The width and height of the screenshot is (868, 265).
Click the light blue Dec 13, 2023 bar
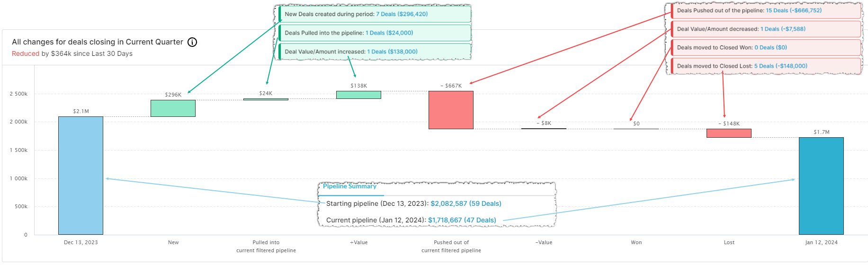[81, 176]
